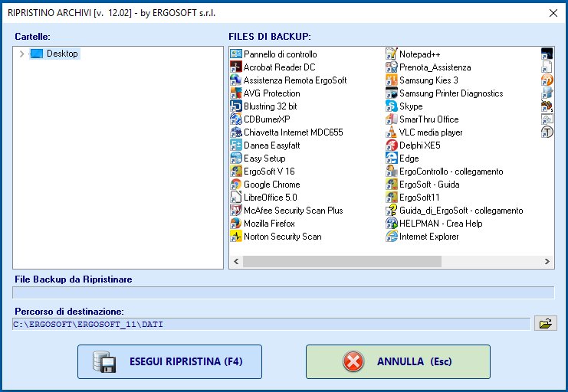The height and width of the screenshot is (392, 568).
Task: Select the Notepad++ icon
Action: [x=391, y=54]
